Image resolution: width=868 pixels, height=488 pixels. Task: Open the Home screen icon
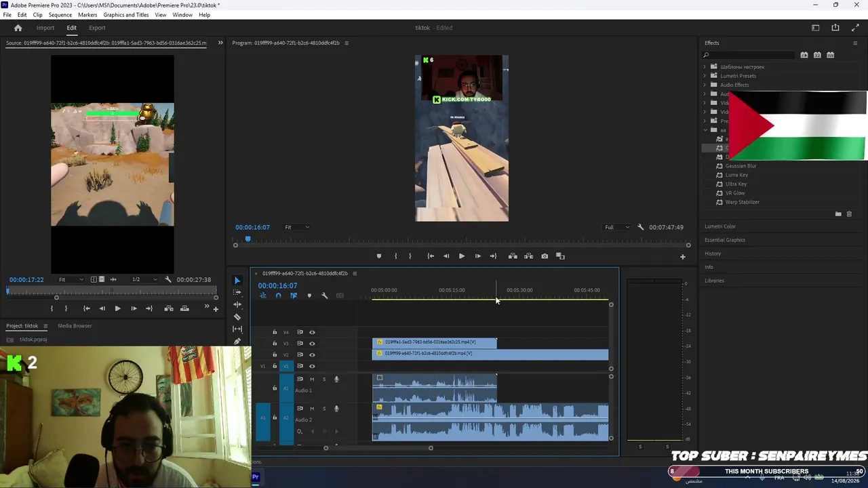pos(18,28)
